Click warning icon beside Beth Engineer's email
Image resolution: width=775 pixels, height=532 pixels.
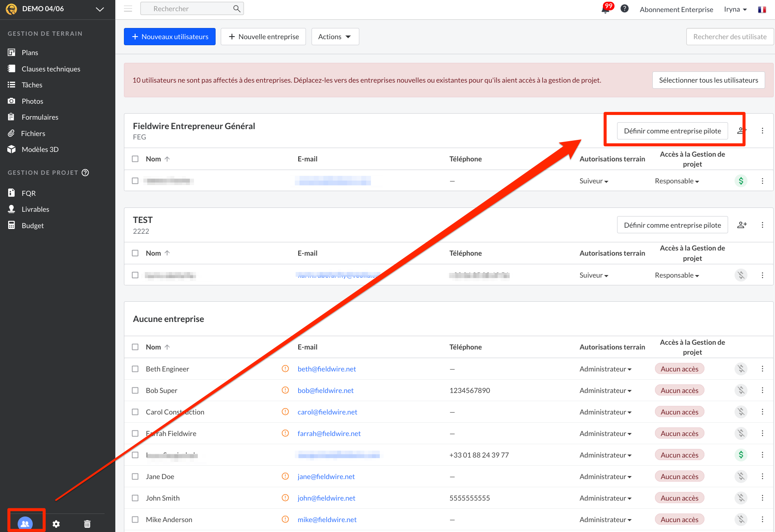[285, 369]
